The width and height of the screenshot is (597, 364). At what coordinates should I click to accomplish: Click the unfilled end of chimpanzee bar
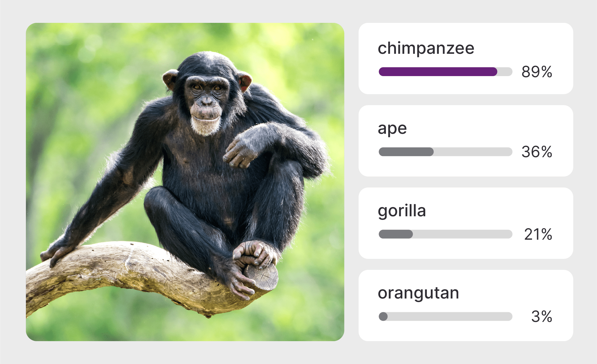pos(505,72)
